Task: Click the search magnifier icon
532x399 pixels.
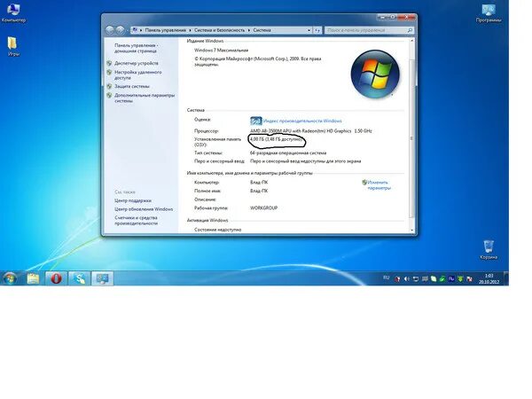Action: pos(410,30)
